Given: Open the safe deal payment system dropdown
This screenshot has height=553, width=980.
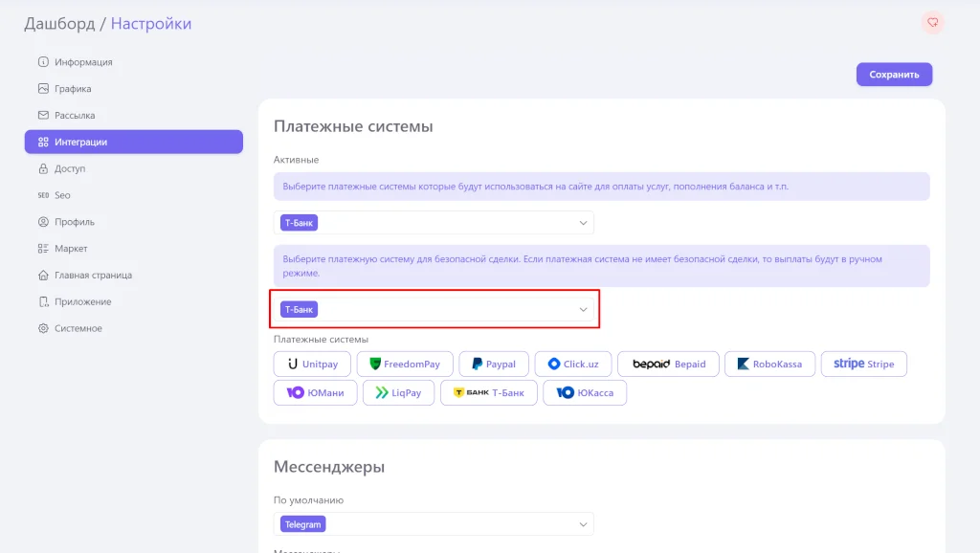Looking at the screenshot, I should tap(583, 310).
